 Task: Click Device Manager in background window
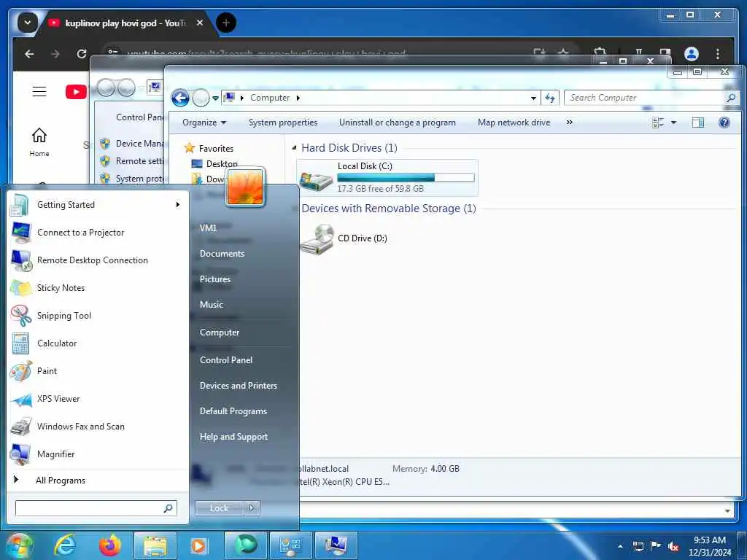139,144
